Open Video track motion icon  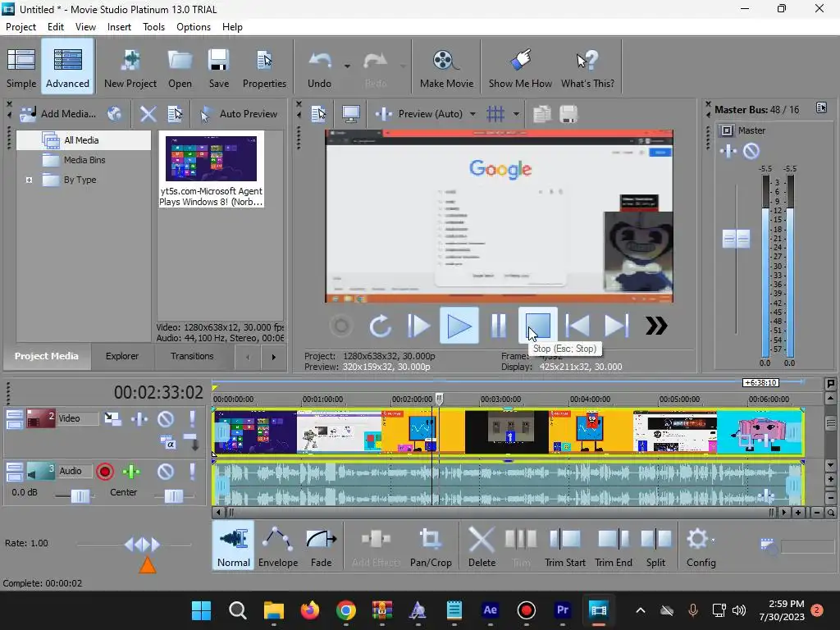pyautogui.click(x=112, y=418)
